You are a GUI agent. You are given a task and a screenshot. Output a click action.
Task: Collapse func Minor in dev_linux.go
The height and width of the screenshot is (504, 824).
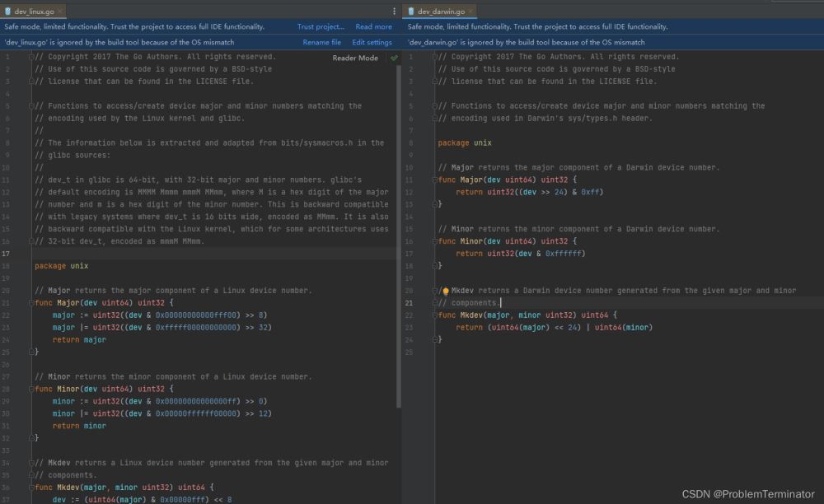[x=31, y=389]
